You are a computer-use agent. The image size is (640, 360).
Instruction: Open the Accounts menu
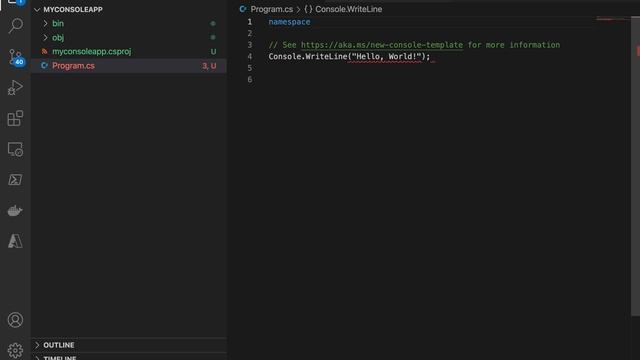coord(16,320)
